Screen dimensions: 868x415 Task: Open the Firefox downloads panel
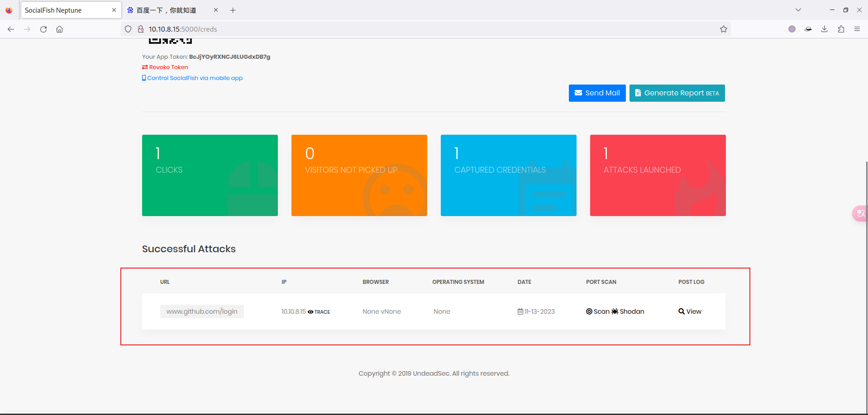click(x=825, y=29)
